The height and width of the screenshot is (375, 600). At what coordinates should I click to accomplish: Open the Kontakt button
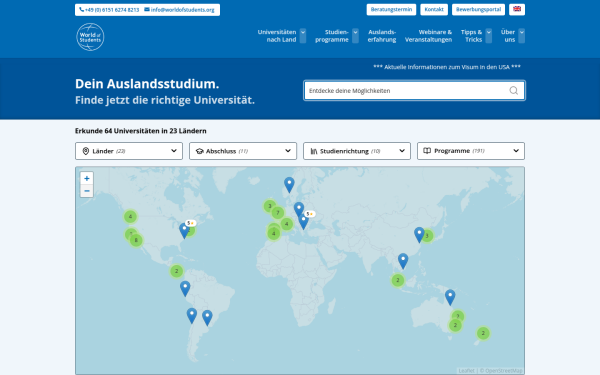pos(434,10)
